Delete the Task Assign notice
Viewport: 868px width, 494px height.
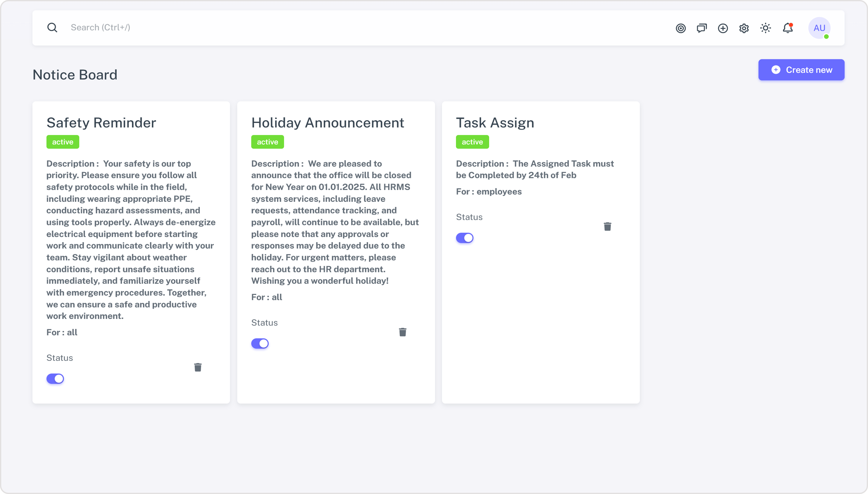pos(607,226)
